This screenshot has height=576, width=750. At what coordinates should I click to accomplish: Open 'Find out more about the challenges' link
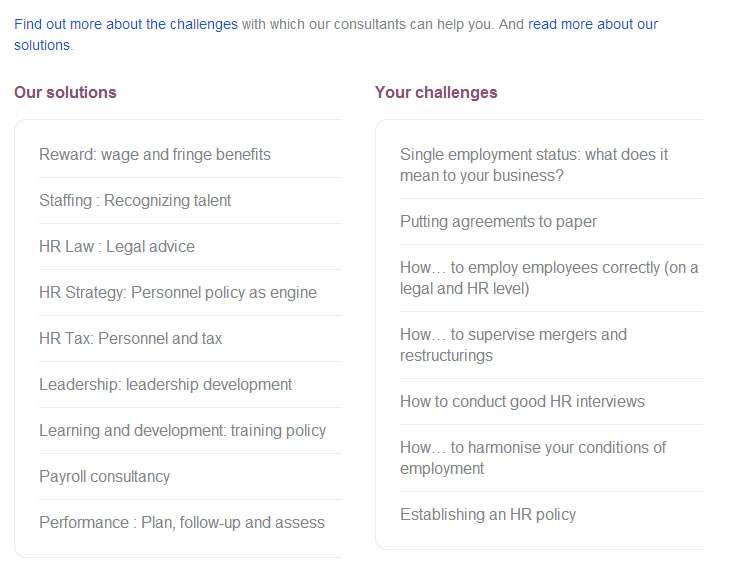pyautogui.click(x=126, y=24)
